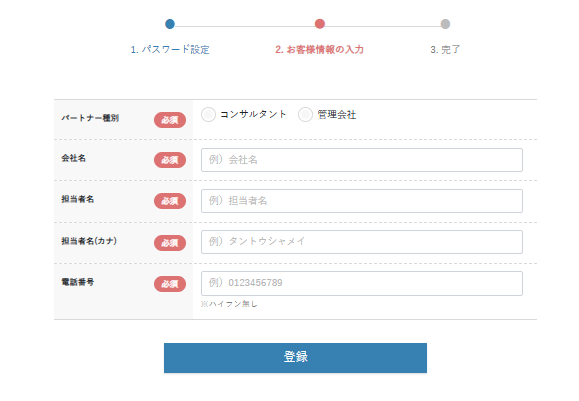Screen dimensions: 579x401
Task: Click the 必須 badge beside パートナー種別
Action: [170, 120]
